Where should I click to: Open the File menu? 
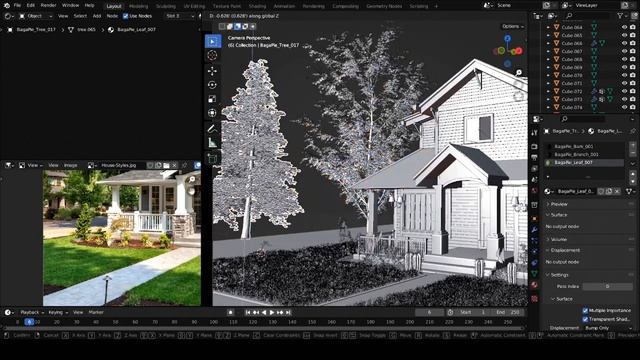17,5
